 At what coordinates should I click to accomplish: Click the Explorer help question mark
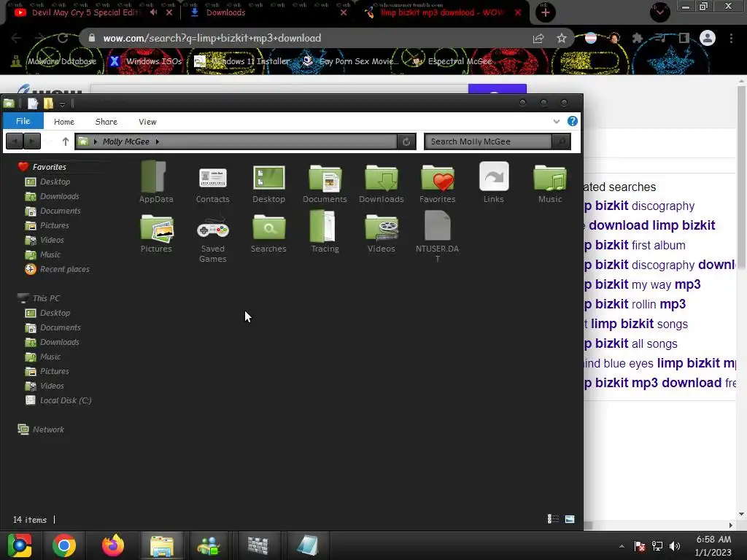click(x=572, y=121)
